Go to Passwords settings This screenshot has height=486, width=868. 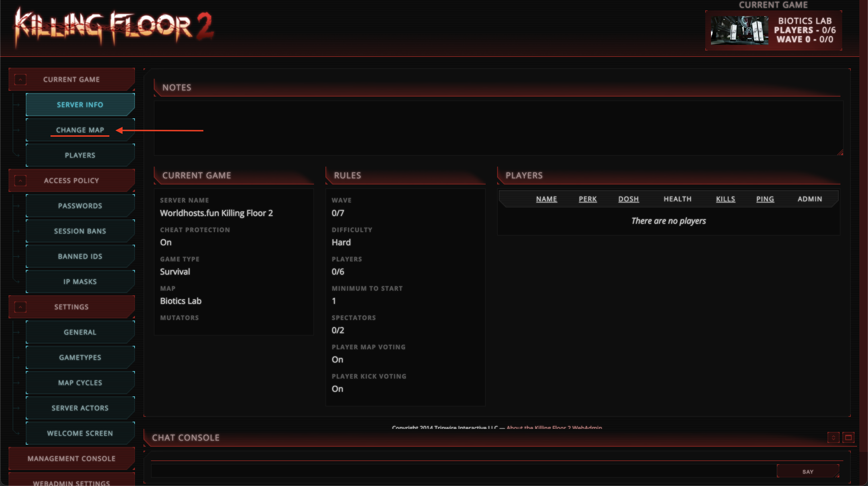(80, 206)
